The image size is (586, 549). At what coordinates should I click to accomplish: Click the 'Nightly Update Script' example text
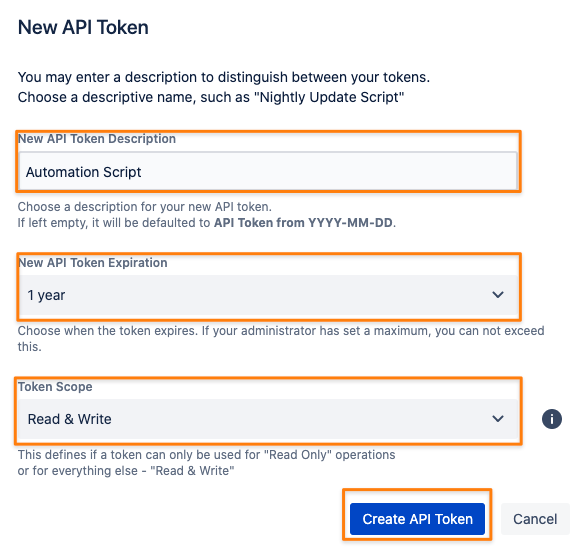click(x=329, y=97)
